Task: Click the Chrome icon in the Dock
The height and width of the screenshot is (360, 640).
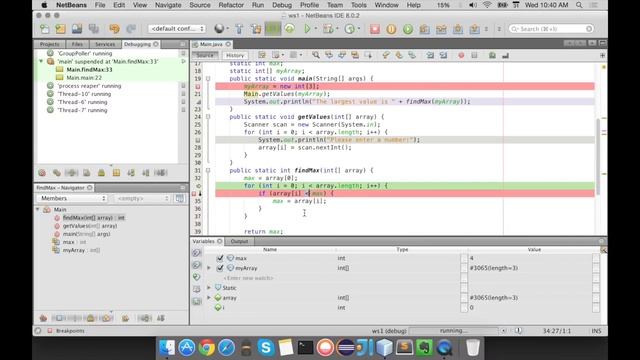Action: [207, 348]
